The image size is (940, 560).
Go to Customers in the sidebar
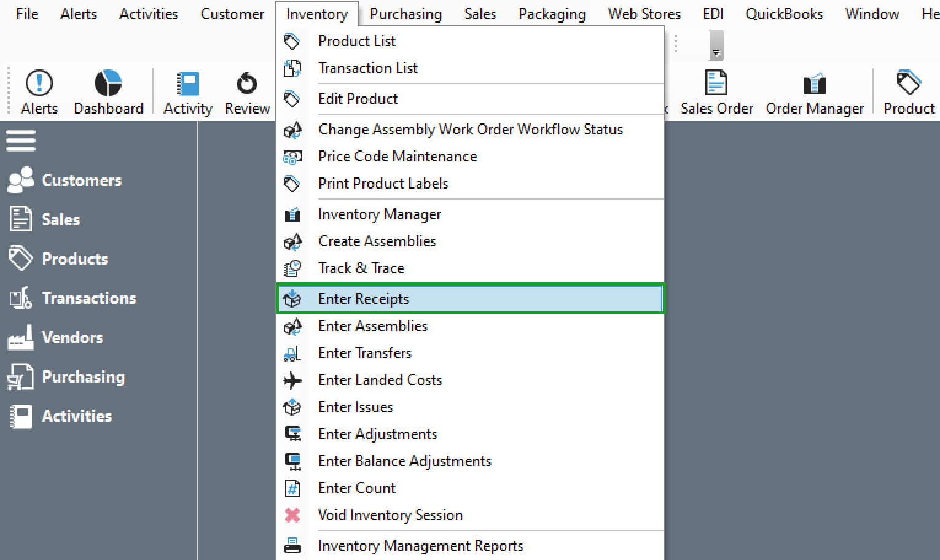click(x=81, y=181)
